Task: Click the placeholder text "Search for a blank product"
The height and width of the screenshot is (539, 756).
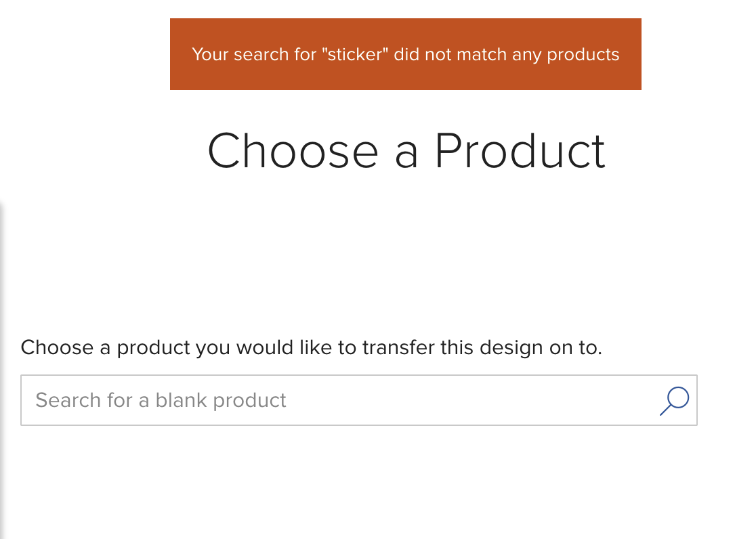Action: click(x=161, y=400)
